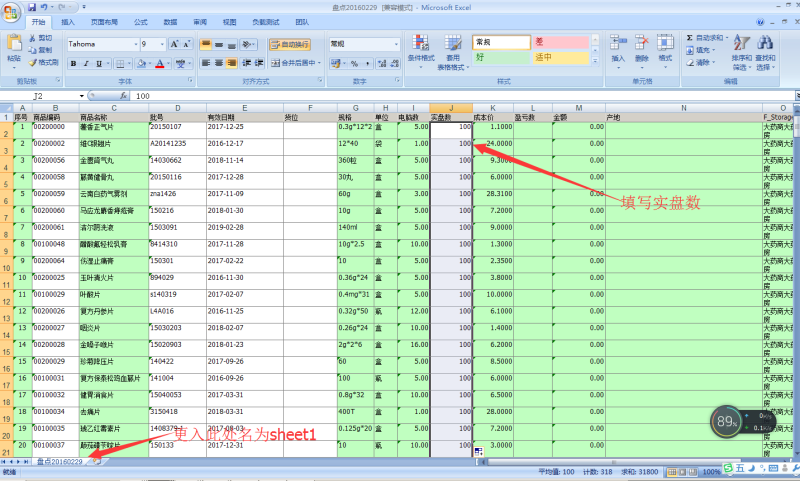Open Sort and Filter (排序和筛选)
This screenshot has height=481, width=800.
[x=742, y=52]
